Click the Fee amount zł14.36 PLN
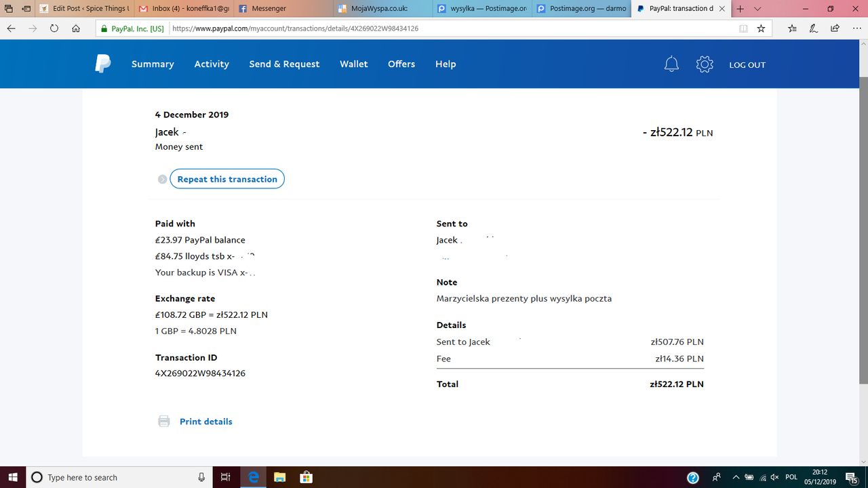 [x=679, y=359]
